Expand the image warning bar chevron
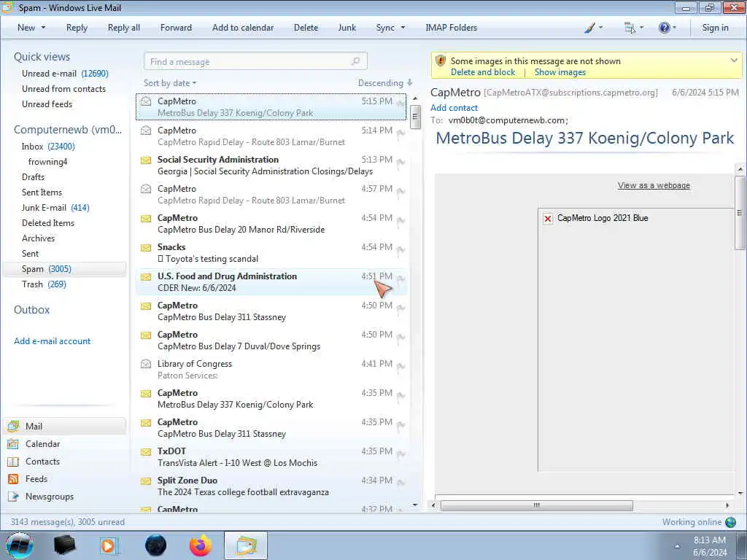This screenshot has height=560, width=747. [x=734, y=61]
